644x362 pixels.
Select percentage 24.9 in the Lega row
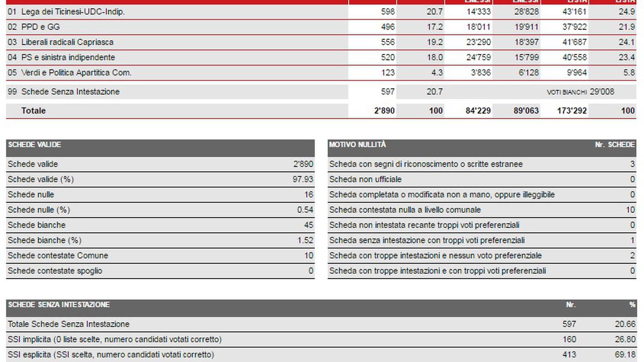(627, 12)
